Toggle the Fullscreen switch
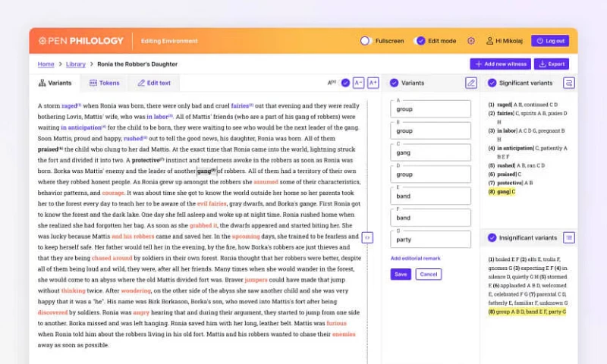The width and height of the screenshot is (607, 364). tap(366, 41)
